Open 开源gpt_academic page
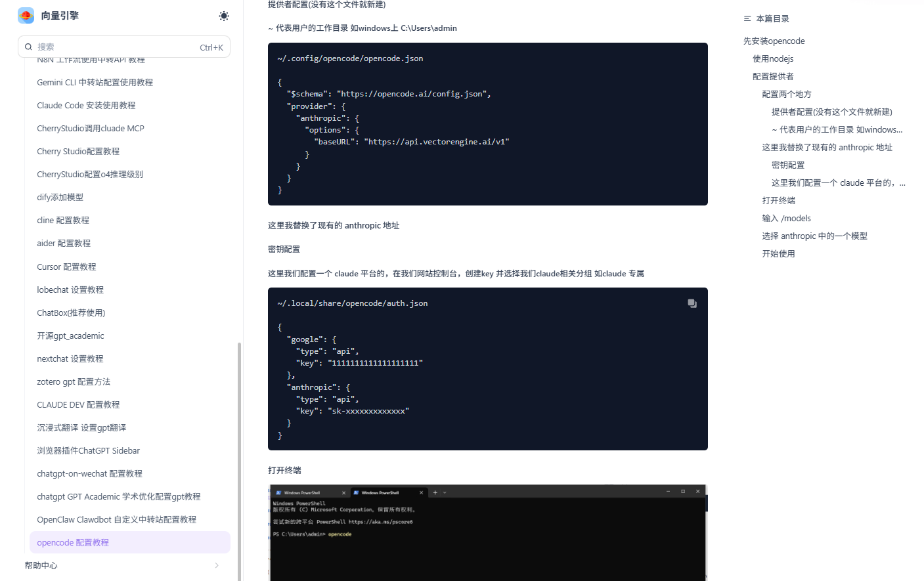924x581 pixels. (x=70, y=335)
